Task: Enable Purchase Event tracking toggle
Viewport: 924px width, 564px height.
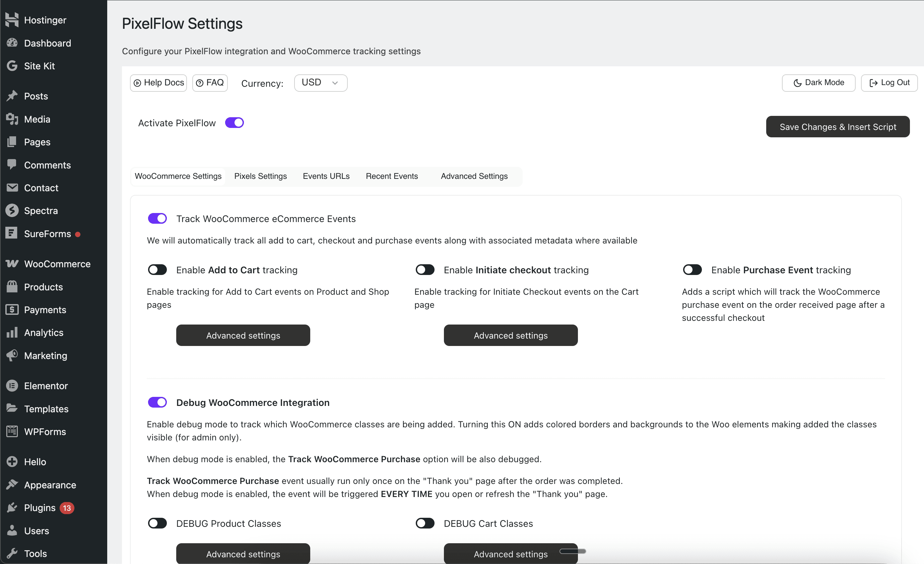Action: click(692, 270)
